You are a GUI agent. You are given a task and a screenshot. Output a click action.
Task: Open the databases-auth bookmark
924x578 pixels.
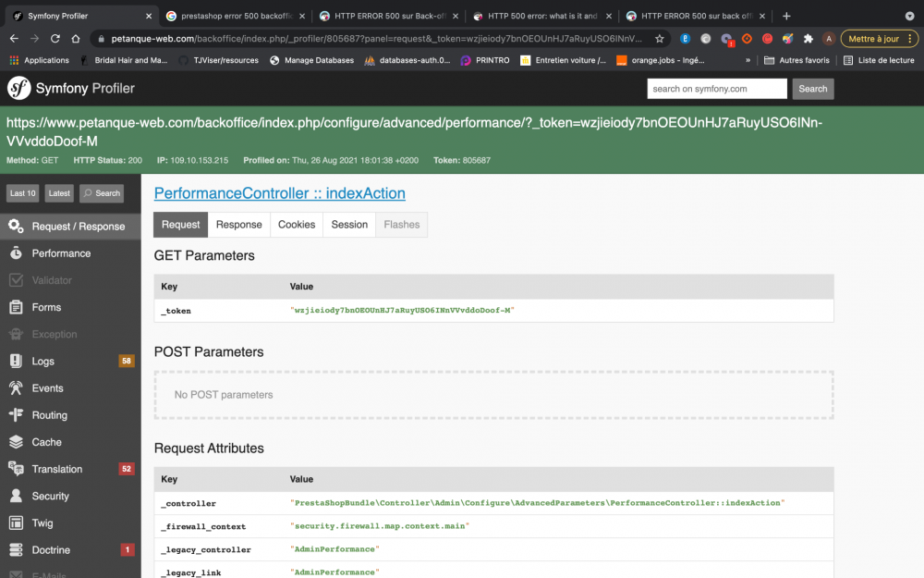[x=407, y=60]
